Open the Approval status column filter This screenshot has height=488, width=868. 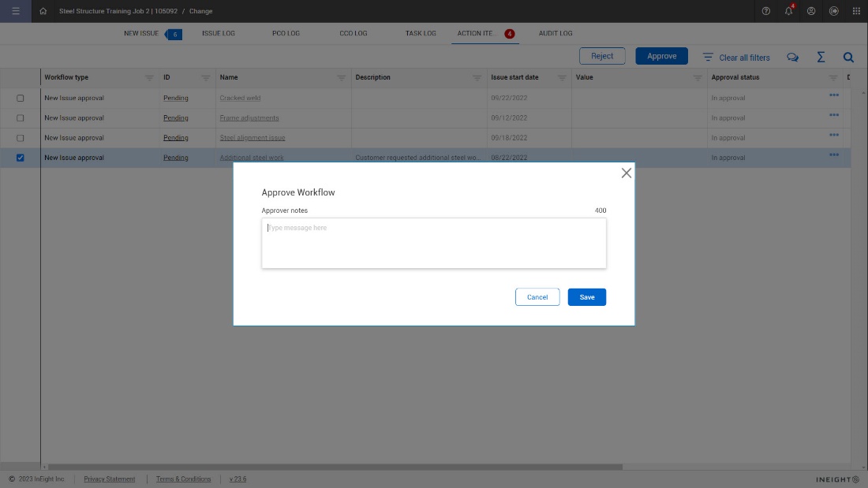pyautogui.click(x=832, y=78)
